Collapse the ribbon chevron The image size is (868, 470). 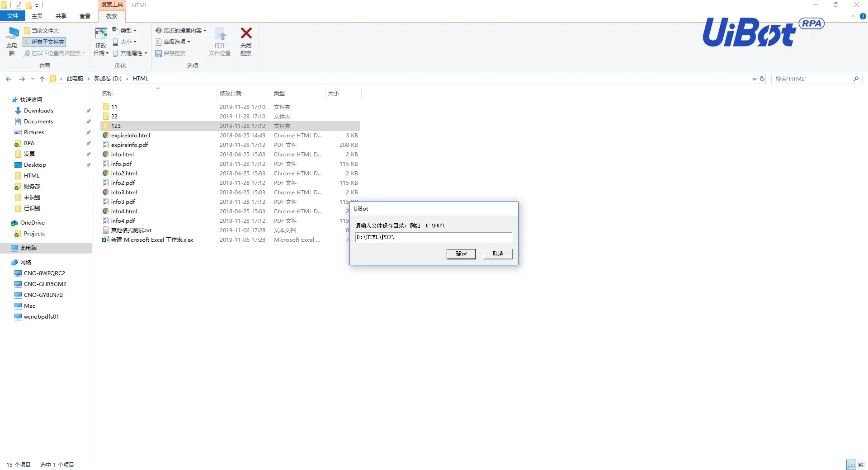tap(853, 16)
